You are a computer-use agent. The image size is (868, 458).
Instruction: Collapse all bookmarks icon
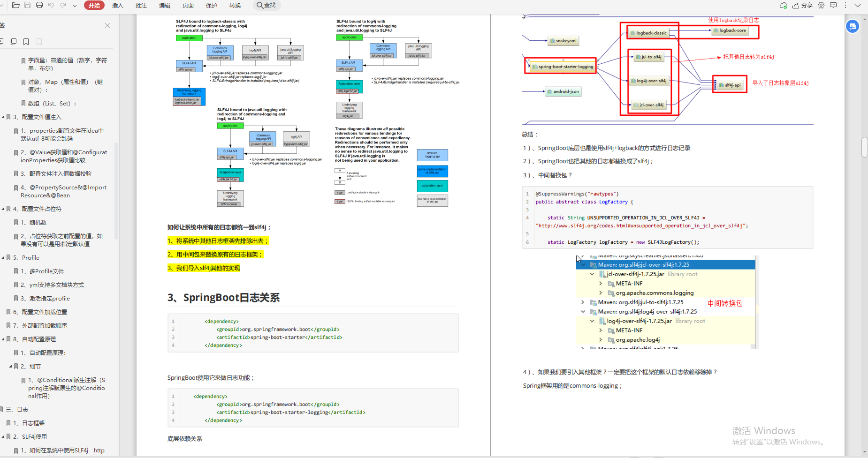click(13, 42)
